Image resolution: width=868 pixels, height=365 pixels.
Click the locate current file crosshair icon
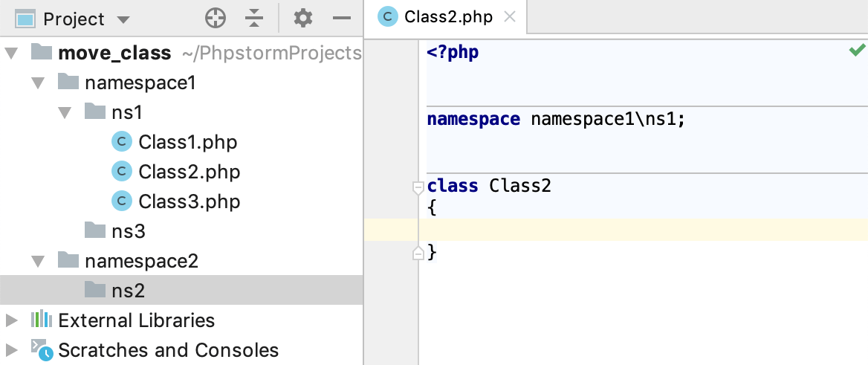click(216, 19)
